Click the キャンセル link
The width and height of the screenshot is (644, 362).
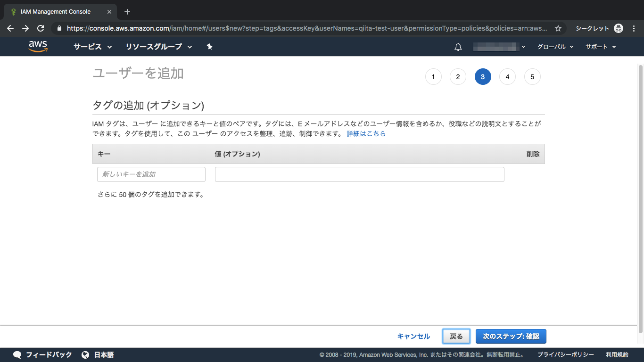click(413, 337)
